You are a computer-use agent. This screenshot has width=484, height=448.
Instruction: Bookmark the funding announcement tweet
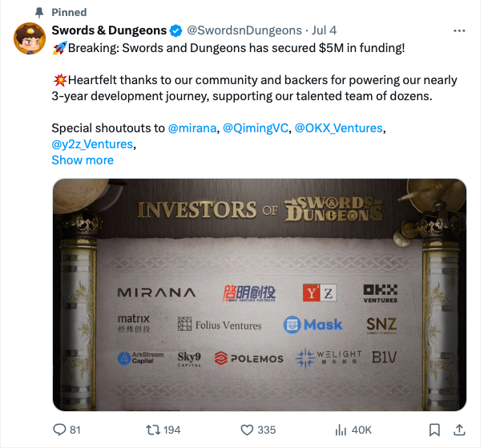[x=434, y=430]
